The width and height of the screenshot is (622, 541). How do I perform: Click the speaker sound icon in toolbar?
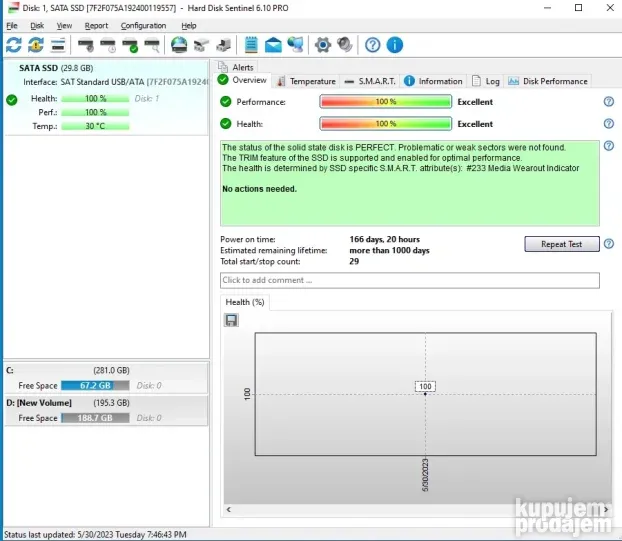pyautogui.click(x=344, y=45)
